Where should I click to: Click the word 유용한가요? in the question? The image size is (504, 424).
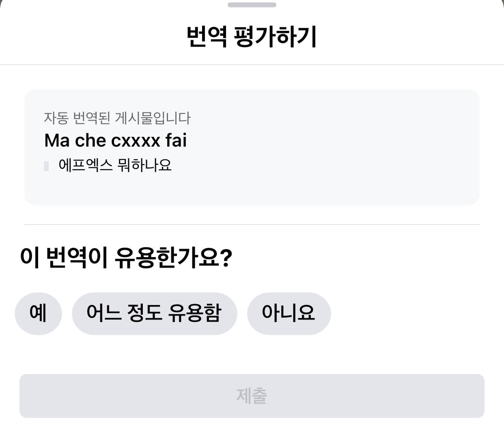pyautogui.click(x=173, y=257)
